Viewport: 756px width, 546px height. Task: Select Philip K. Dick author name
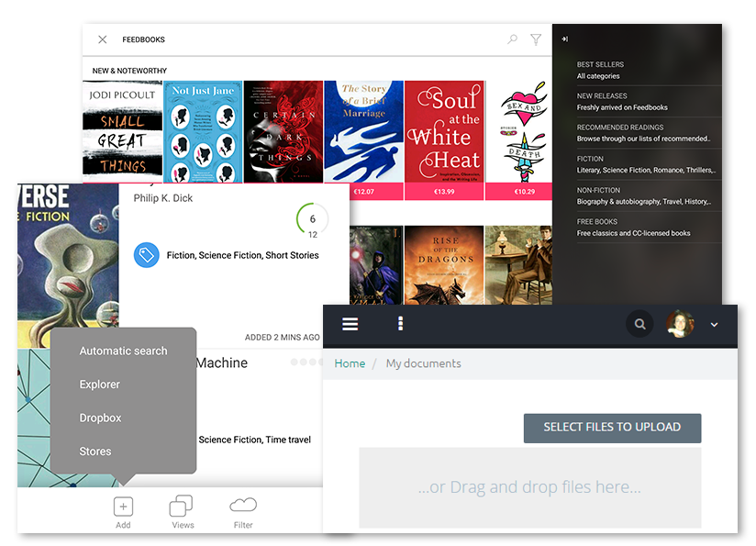click(163, 198)
